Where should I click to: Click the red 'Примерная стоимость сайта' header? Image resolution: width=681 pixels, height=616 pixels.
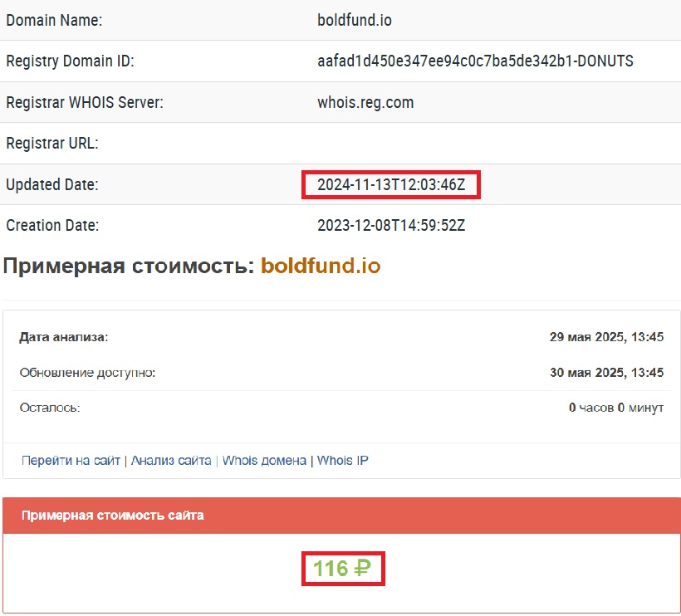pyautogui.click(x=112, y=516)
